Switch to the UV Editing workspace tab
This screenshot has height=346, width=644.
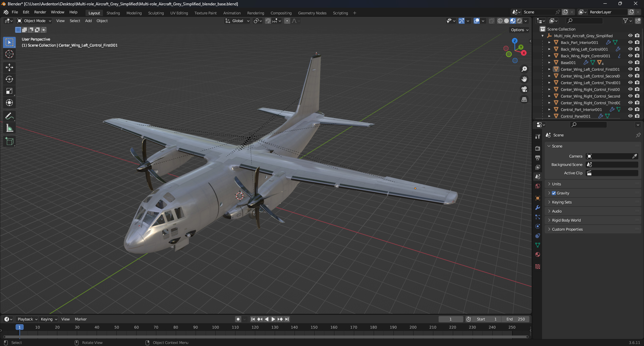pos(179,13)
